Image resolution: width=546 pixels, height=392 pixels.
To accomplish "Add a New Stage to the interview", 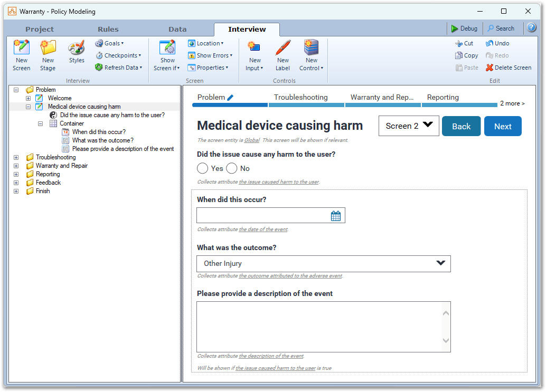I will click(x=48, y=55).
